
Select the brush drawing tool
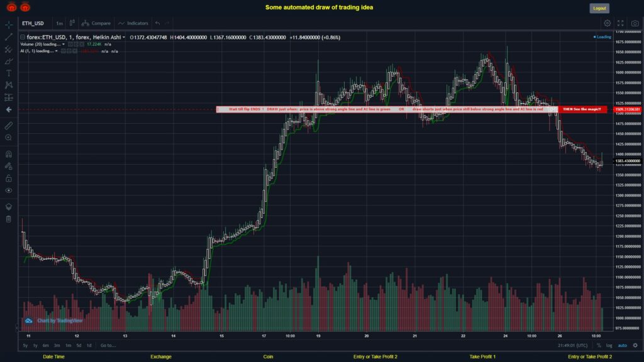(x=9, y=61)
